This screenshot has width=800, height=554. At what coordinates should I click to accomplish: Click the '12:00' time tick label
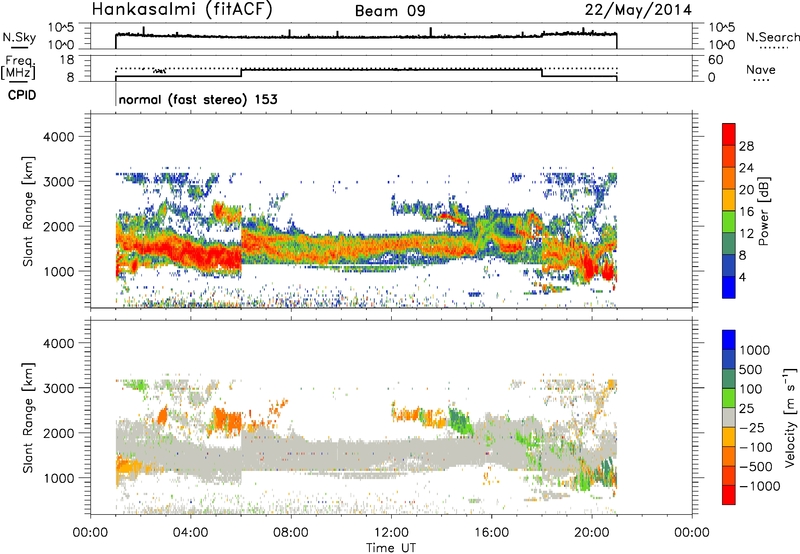(391, 533)
